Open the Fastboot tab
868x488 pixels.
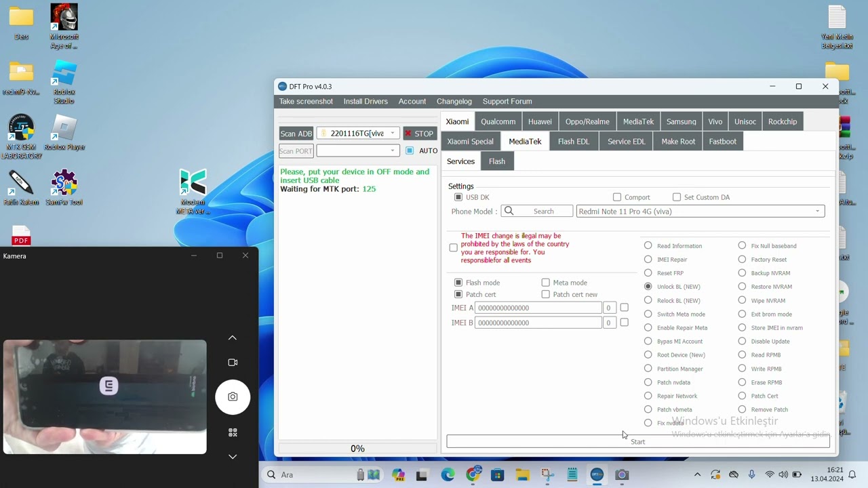pyautogui.click(x=722, y=142)
